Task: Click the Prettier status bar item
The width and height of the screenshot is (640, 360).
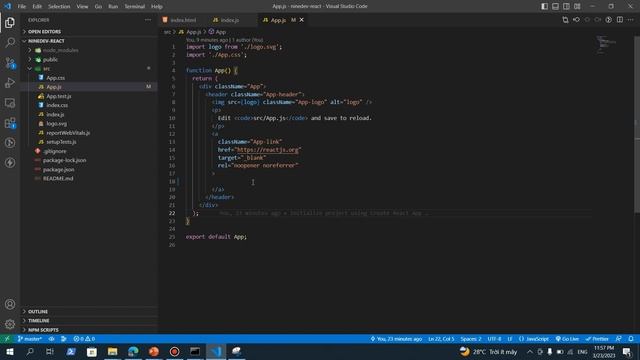Action: pos(597,339)
